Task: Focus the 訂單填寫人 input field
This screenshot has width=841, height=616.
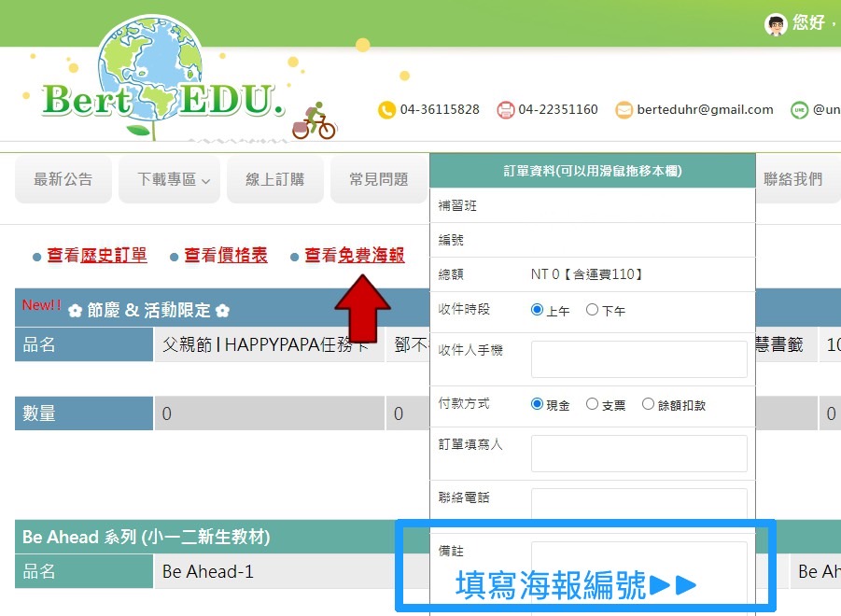Action: point(638,454)
